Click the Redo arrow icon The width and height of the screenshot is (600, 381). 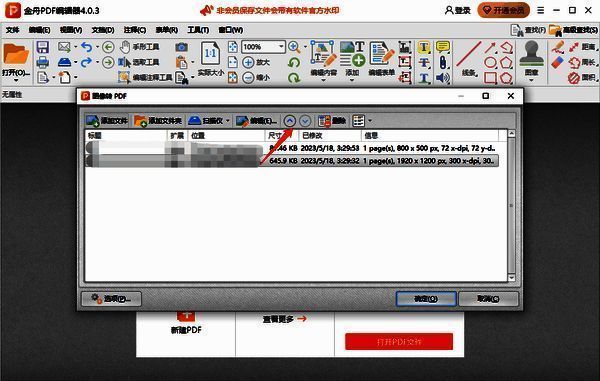pyautogui.click(x=86, y=62)
